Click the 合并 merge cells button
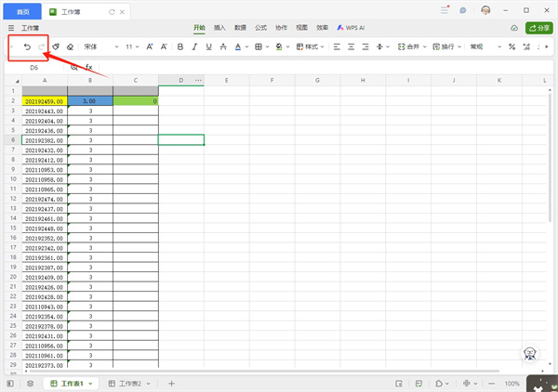 pos(408,46)
